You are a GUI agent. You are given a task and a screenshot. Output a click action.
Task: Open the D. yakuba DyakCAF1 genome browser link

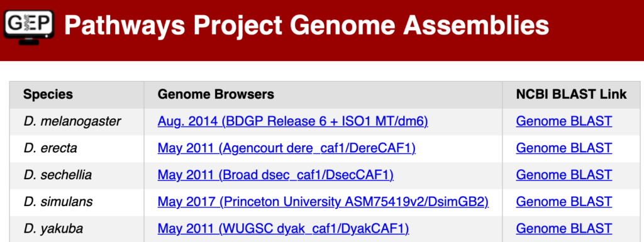[x=284, y=228]
